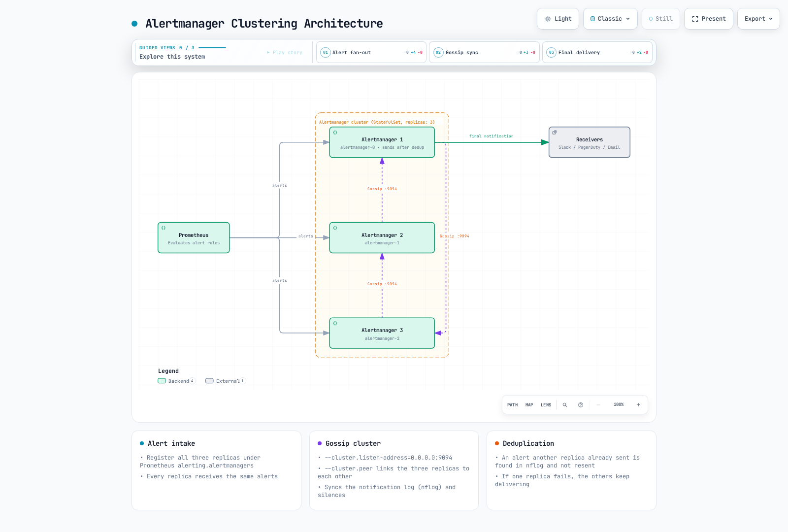
Task: Toggle MAP mode in canvas toolbar
Action: click(x=529, y=405)
